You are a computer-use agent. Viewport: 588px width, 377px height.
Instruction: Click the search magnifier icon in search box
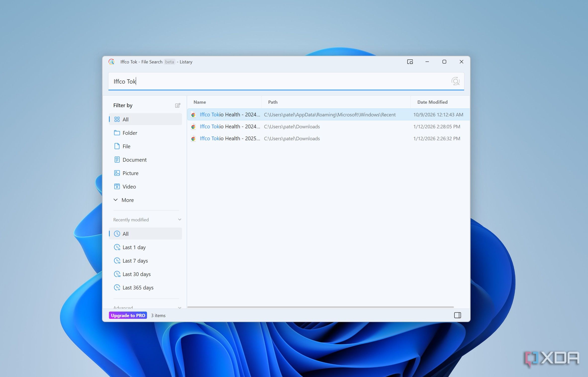(x=455, y=81)
